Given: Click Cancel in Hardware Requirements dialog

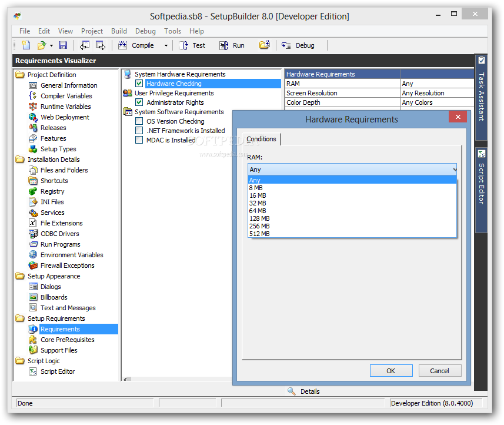Looking at the screenshot, I should pyautogui.click(x=439, y=371).
